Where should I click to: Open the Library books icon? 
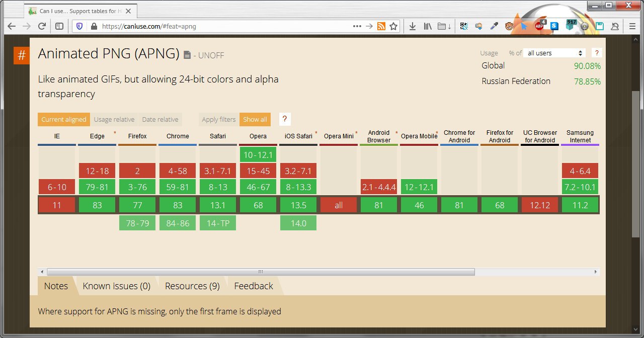428,26
